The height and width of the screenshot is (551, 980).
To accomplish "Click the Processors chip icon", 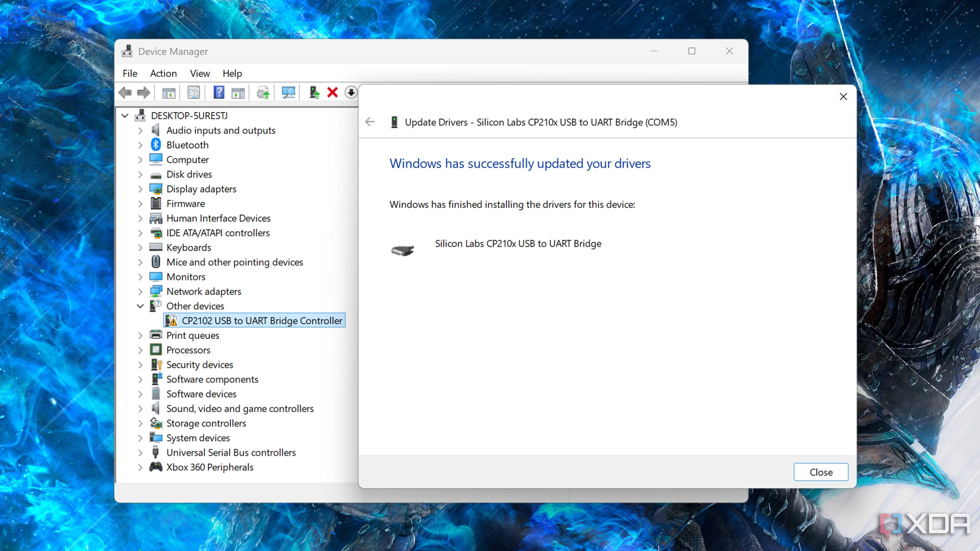I will click(x=156, y=349).
